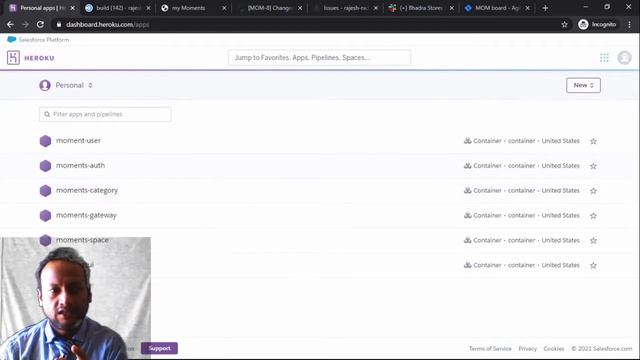Switch to the Bhadra Store tab
Screen dimensions: 640x360
tap(420, 8)
